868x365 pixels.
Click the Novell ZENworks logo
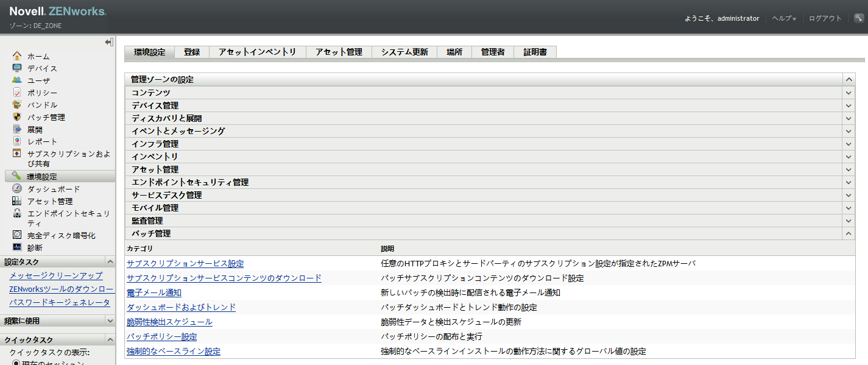(58, 12)
